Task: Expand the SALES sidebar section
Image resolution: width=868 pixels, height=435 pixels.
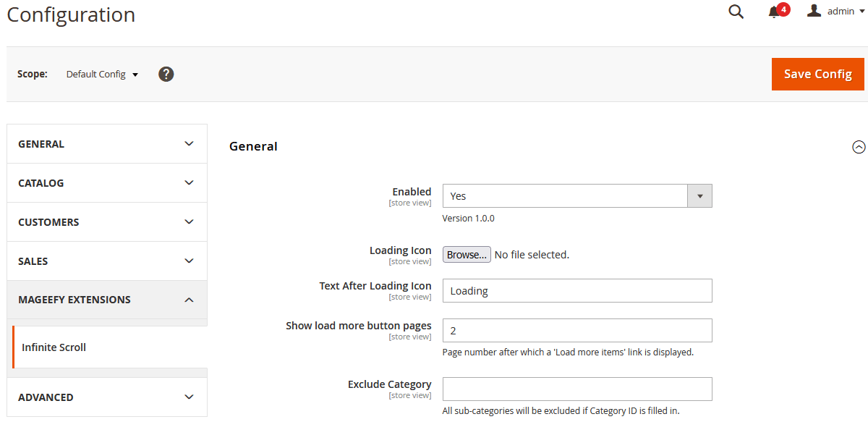Action: pyautogui.click(x=107, y=261)
